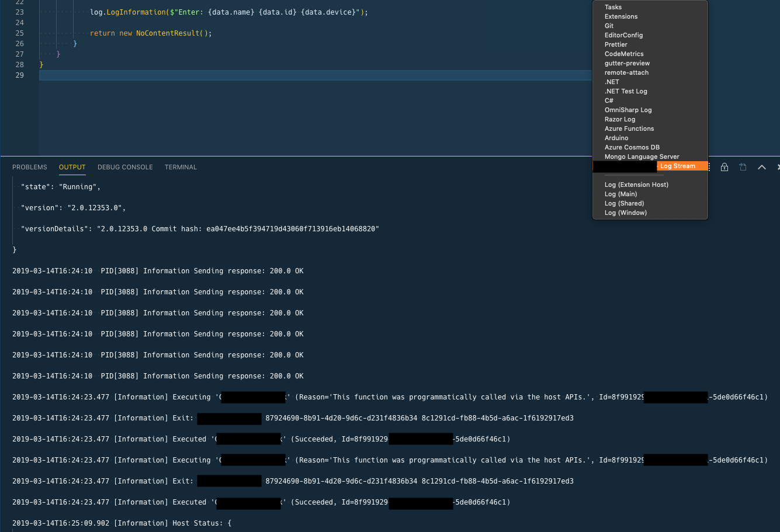Pick the Mongo Language Server channel

coord(642,157)
